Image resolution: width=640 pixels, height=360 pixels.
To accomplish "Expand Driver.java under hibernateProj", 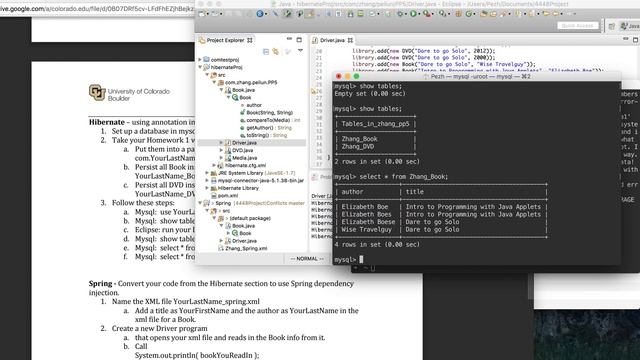I will click(x=222, y=143).
